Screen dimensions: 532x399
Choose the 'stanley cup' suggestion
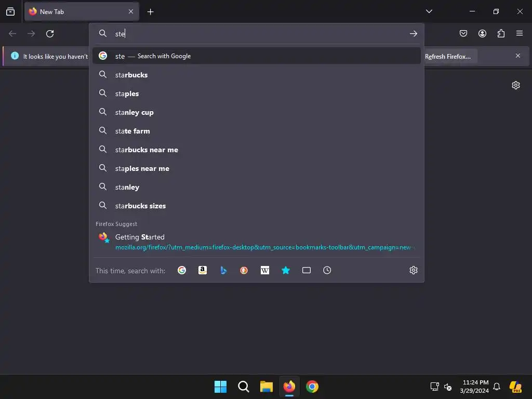pyautogui.click(x=257, y=112)
